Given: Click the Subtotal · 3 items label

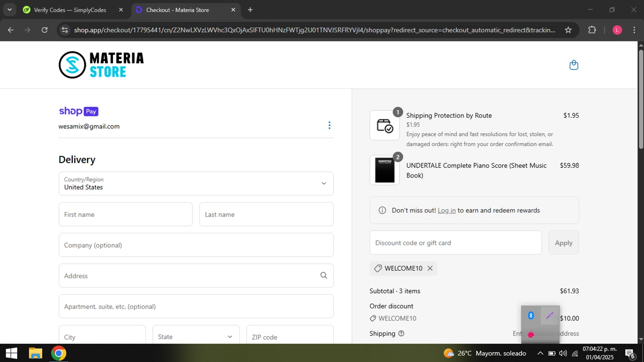Looking at the screenshot, I should coord(395,291).
